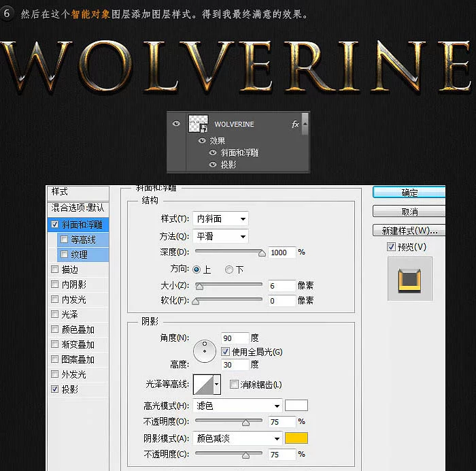Screen dimensions: 476x471
Task: Select the 上 direction radio button
Action: [x=197, y=270]
